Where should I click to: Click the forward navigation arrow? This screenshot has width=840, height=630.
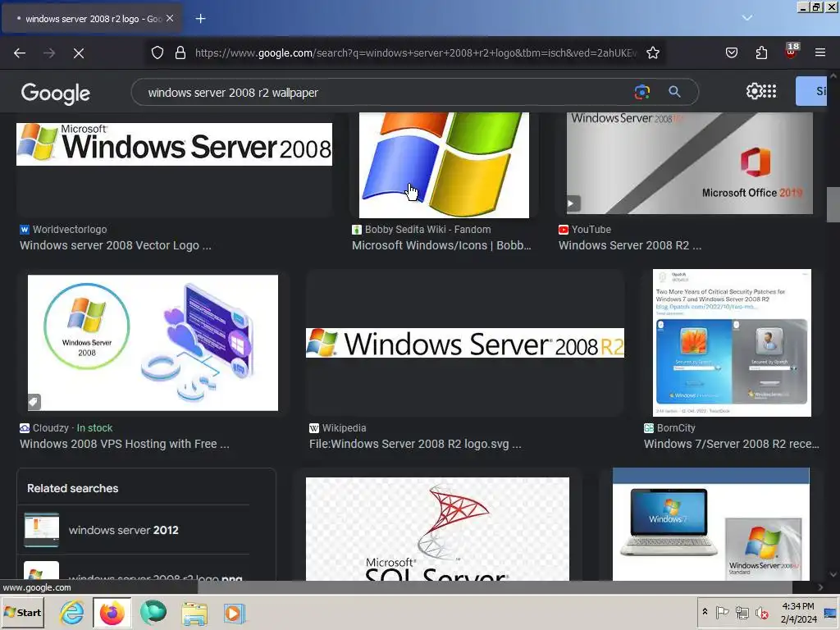49,53
